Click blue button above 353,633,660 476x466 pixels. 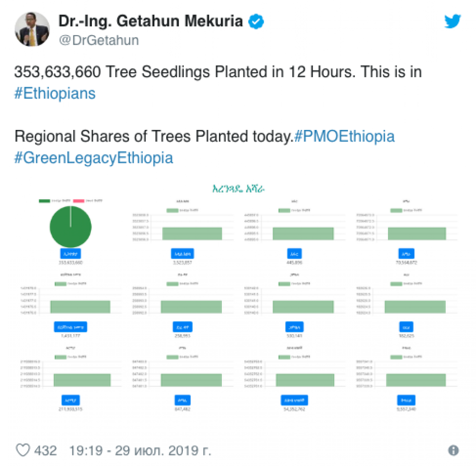pos(70,254)
